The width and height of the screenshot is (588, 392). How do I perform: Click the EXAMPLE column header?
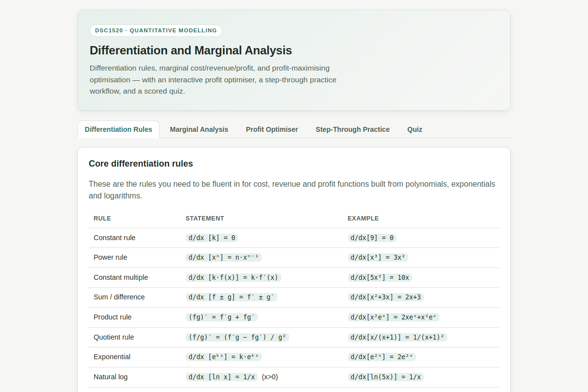[x=363, y=219]
